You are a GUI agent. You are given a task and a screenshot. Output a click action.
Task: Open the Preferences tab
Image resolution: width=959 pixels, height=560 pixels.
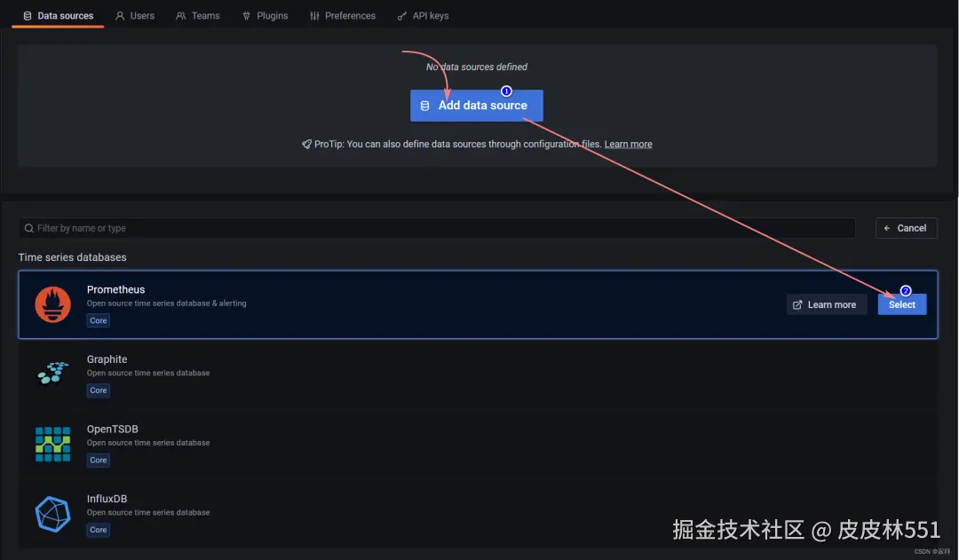[343, 16]
